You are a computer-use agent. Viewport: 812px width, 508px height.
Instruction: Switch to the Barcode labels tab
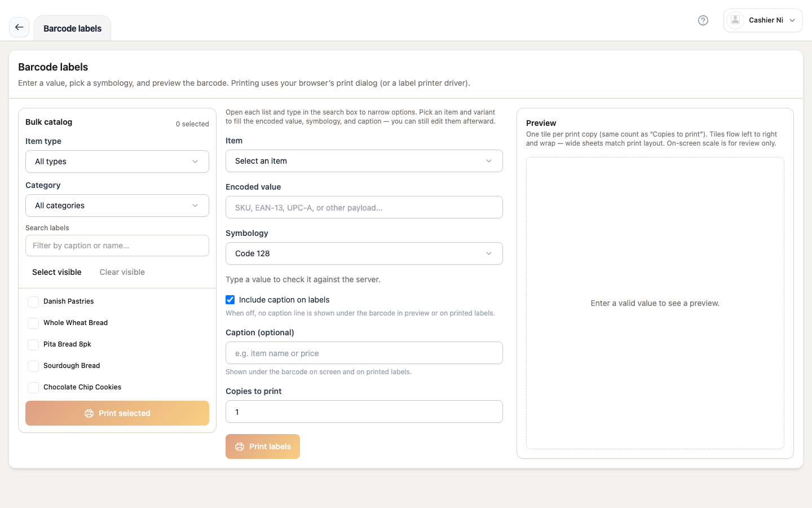pos(72,28)
